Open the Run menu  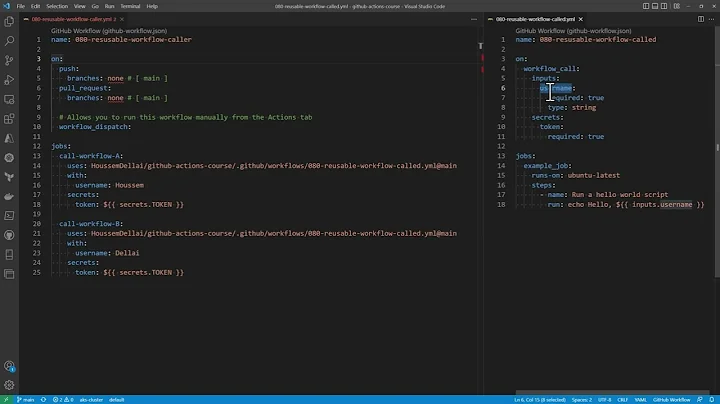(109, 6)
